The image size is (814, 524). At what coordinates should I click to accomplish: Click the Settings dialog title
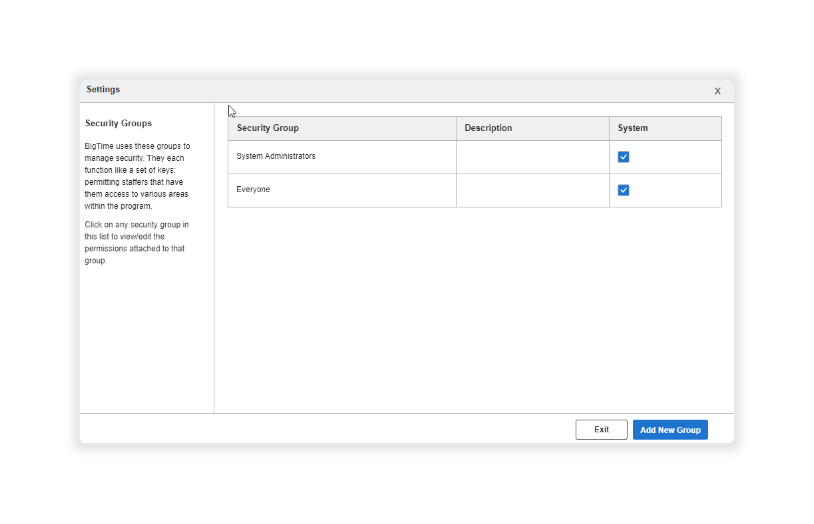[x=103, y=89]
